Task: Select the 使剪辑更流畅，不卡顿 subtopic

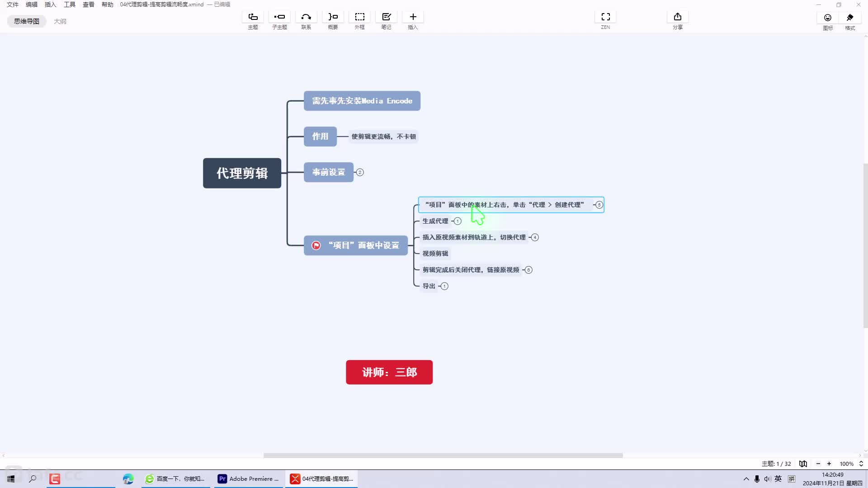Action: point(383,136)
